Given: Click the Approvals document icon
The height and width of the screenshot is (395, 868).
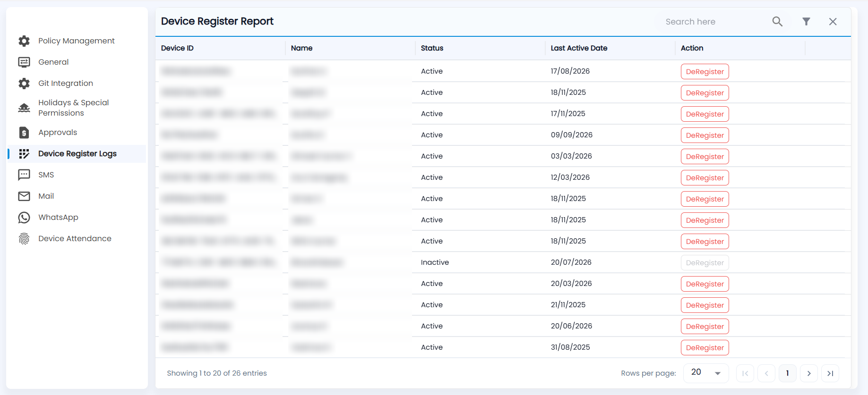Looking at the screenshot, I should point(24,133).
